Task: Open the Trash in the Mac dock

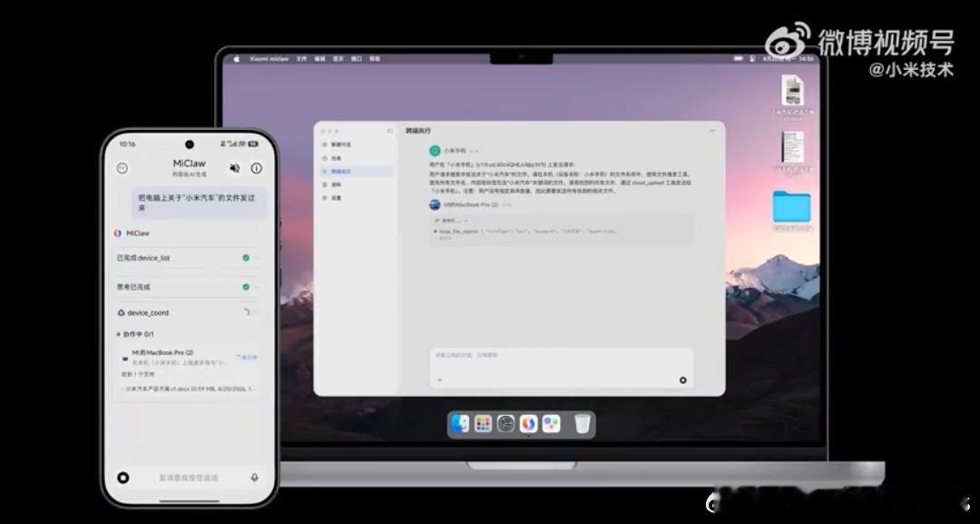Action: [583, 424]
